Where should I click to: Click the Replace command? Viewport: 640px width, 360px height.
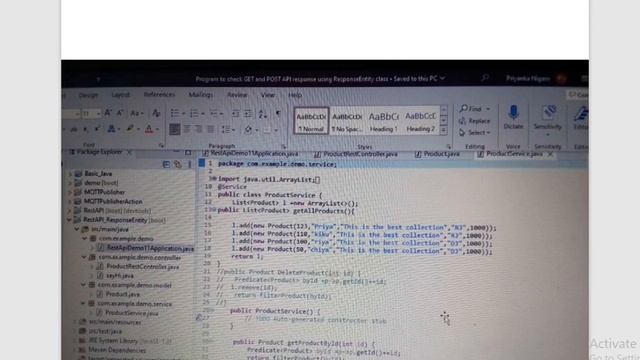point(474,121)
